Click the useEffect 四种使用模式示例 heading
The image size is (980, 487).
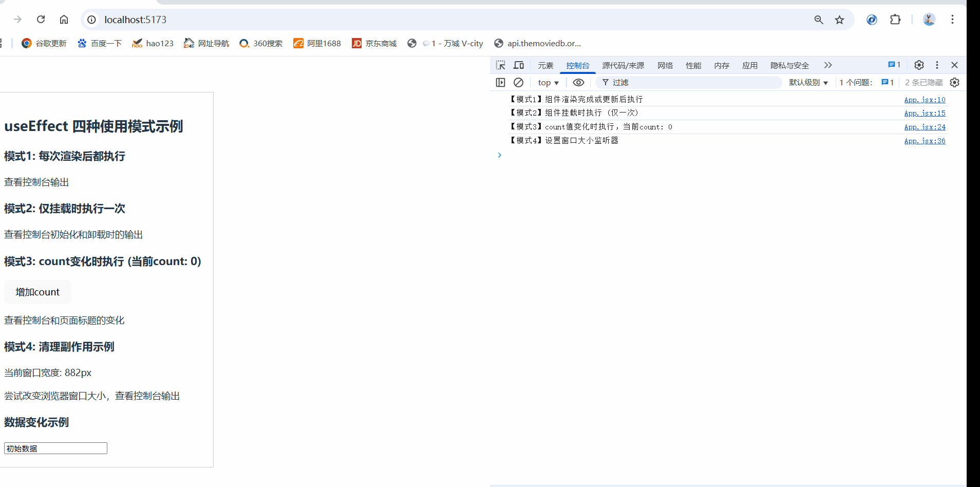(93, 126)
